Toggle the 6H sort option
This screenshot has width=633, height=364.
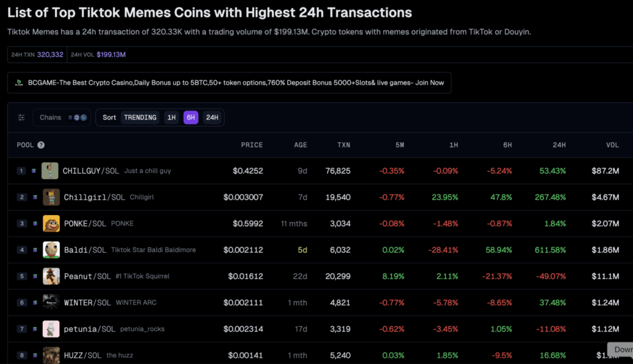[192, 117]
